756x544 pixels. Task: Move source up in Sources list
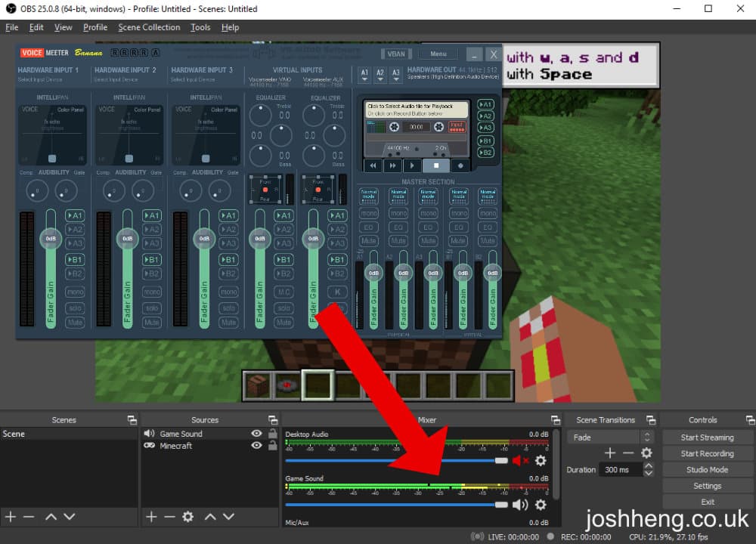pyautogui.click(x=210, y=517)
